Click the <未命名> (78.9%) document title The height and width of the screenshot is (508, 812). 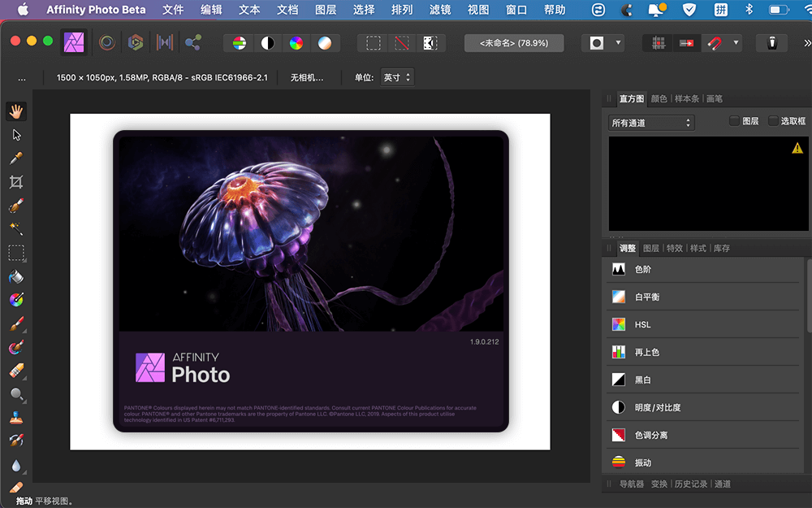(514, 43)
